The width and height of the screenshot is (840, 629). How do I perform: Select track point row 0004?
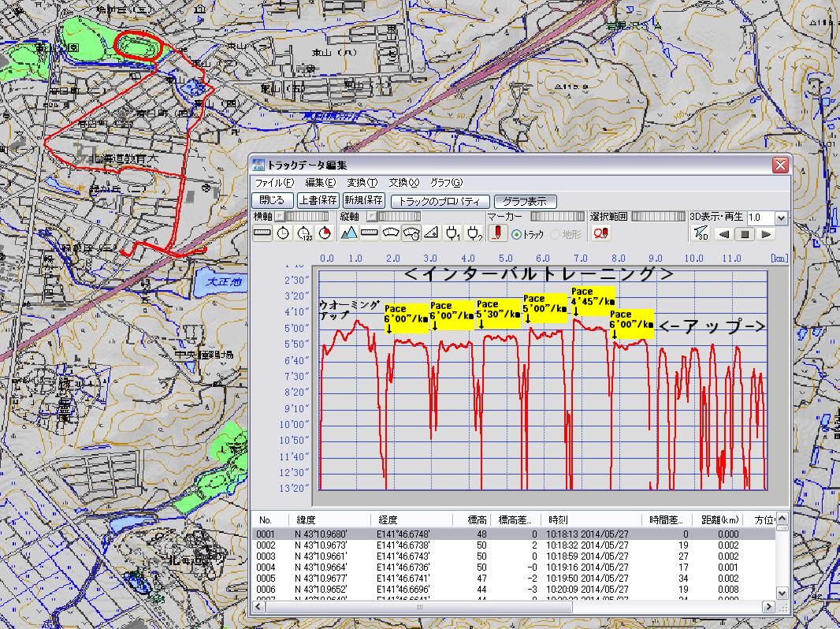514,568
